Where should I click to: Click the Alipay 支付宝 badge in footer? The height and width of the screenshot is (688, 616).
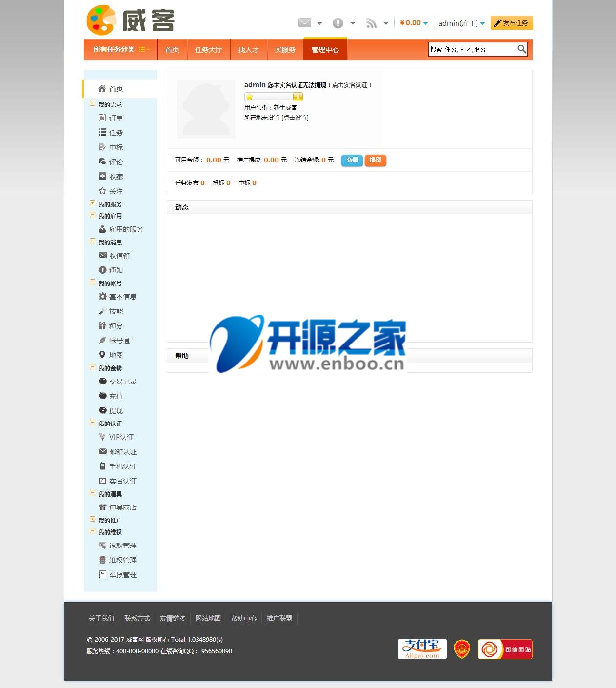422,649
